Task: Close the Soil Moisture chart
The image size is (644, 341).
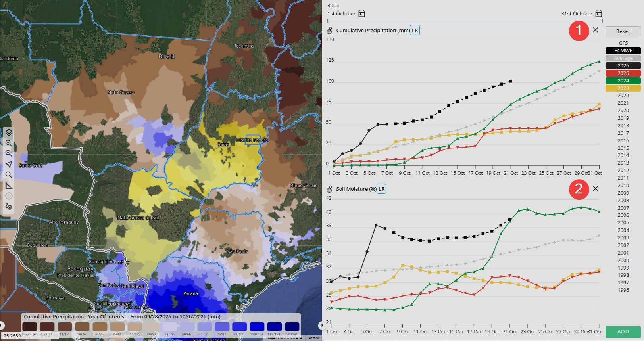Action: [x=595, y=189]
